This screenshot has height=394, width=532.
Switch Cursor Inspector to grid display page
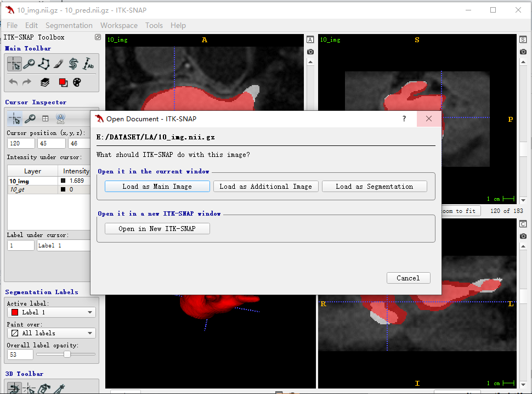[x=45, y=119]
